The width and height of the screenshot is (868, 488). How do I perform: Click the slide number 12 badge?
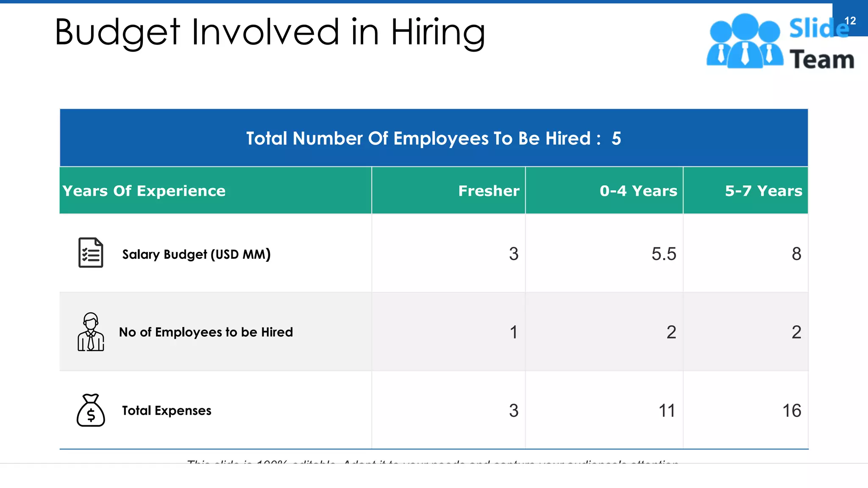pos(850,20)
